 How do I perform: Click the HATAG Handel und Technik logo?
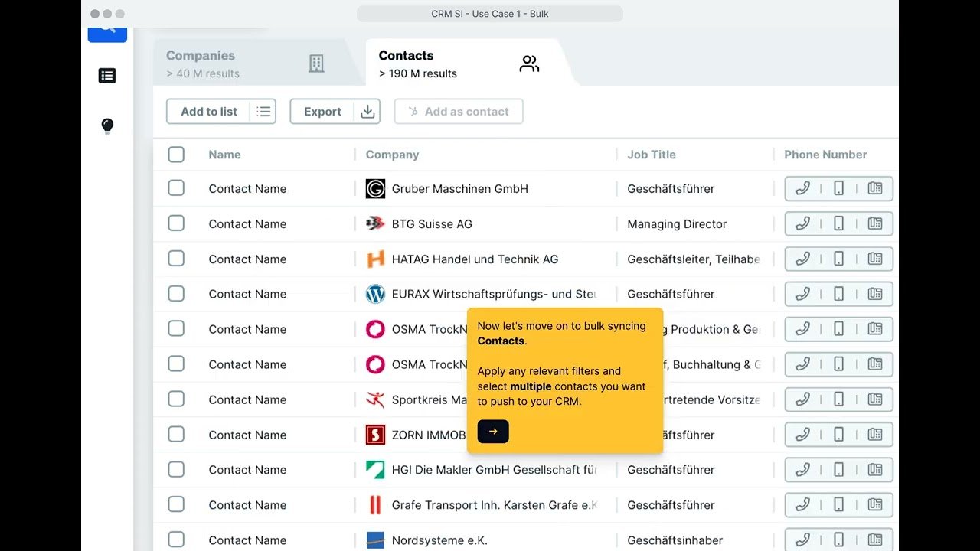click(x=375, y=259)
